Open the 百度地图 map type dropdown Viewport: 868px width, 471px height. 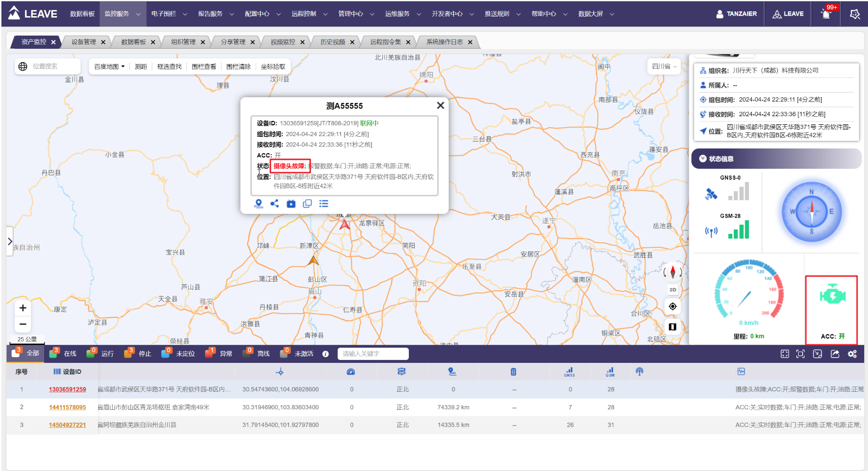point(109,66)
